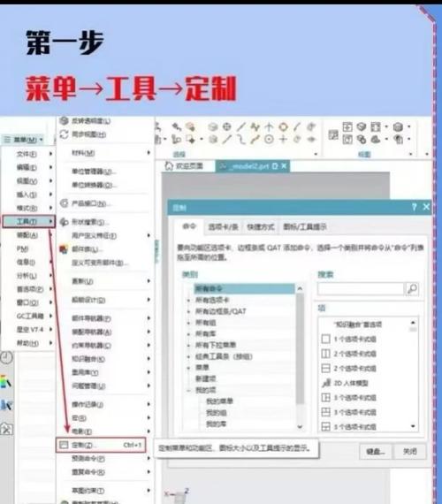The width and height of the screenshot is (442, 504).
Task: Click the magnifier search icon
Action: pos(412,288)
